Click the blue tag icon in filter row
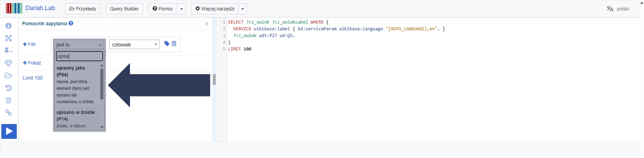 click(167, 44)
